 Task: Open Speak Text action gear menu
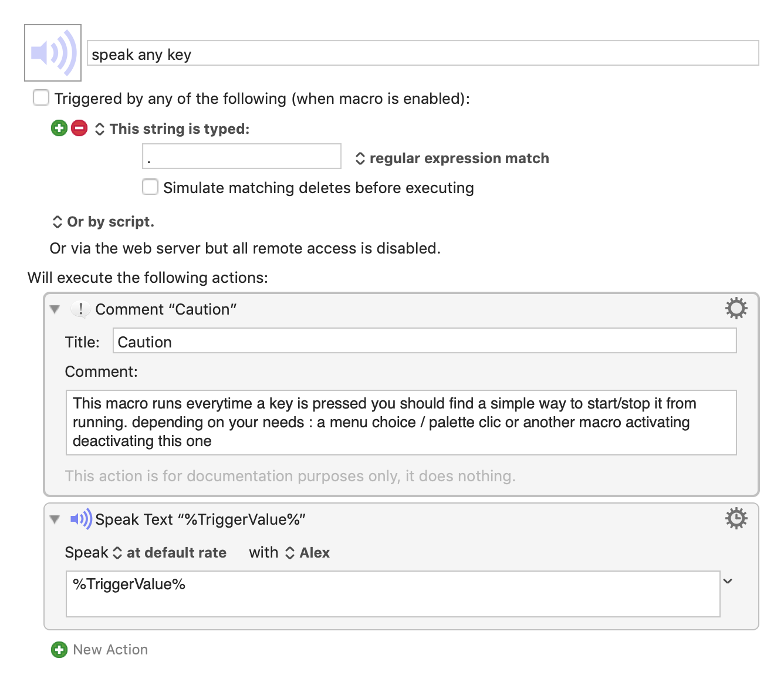(736, 518)
